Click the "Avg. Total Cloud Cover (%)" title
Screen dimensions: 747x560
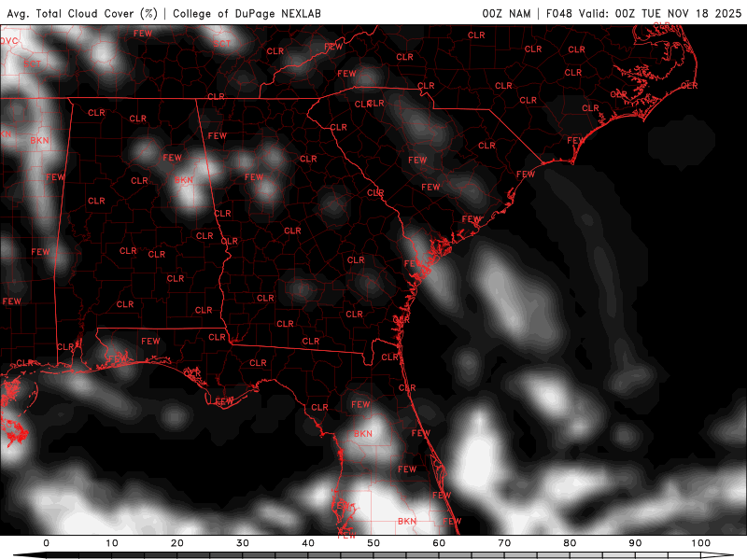click(x=82, y=14)
